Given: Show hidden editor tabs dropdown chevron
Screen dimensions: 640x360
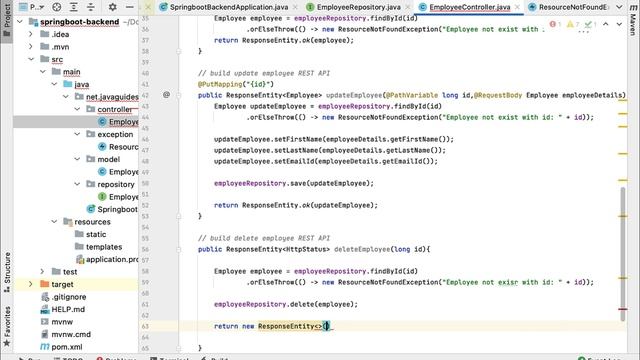Looking at the screenshot, I should 619,7.
